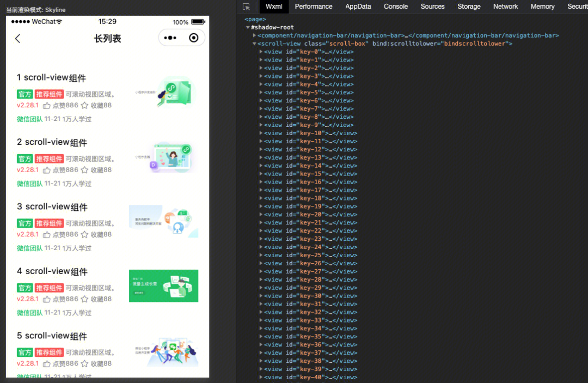Open the three-dot capsule menu
Viewport: 588px width, 383px height.
(170, 38)
